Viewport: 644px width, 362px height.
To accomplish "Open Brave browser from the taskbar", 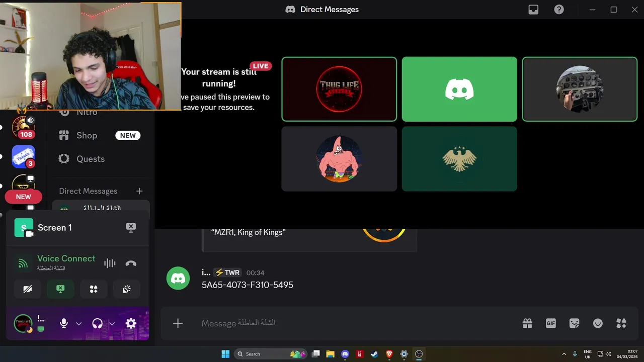I will pyautogui.click(x=389, y=354).
